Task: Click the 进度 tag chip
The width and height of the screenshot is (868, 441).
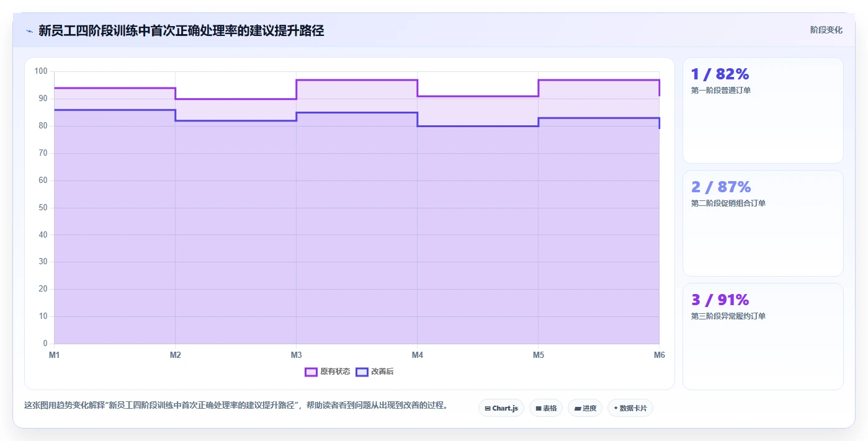Action: [585, 408]
